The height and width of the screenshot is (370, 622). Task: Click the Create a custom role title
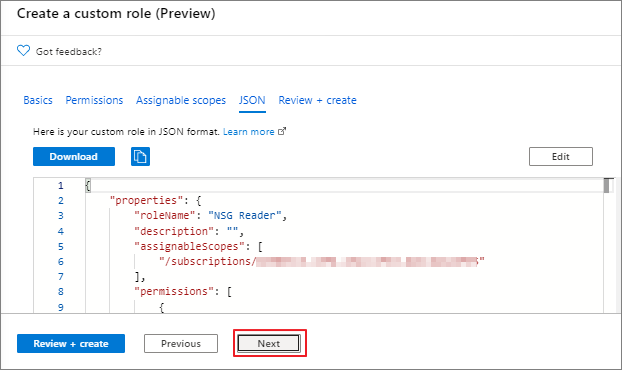[x=116, y=13]
